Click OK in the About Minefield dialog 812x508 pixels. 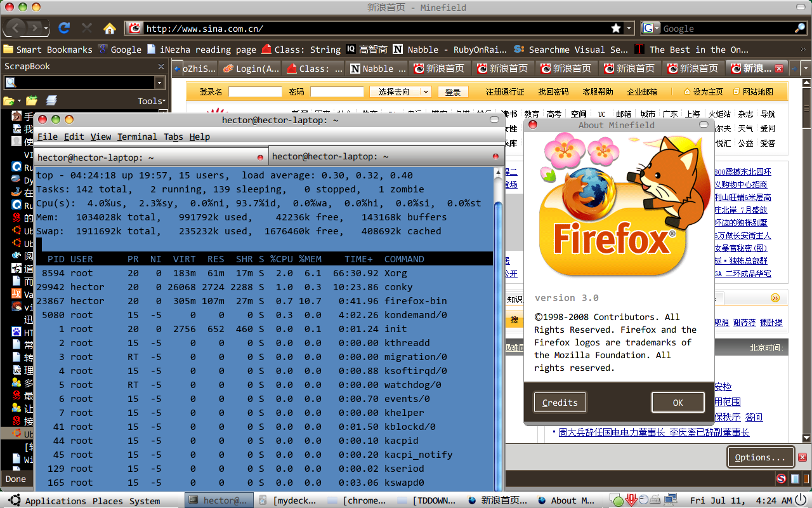(x=678, y=403)
